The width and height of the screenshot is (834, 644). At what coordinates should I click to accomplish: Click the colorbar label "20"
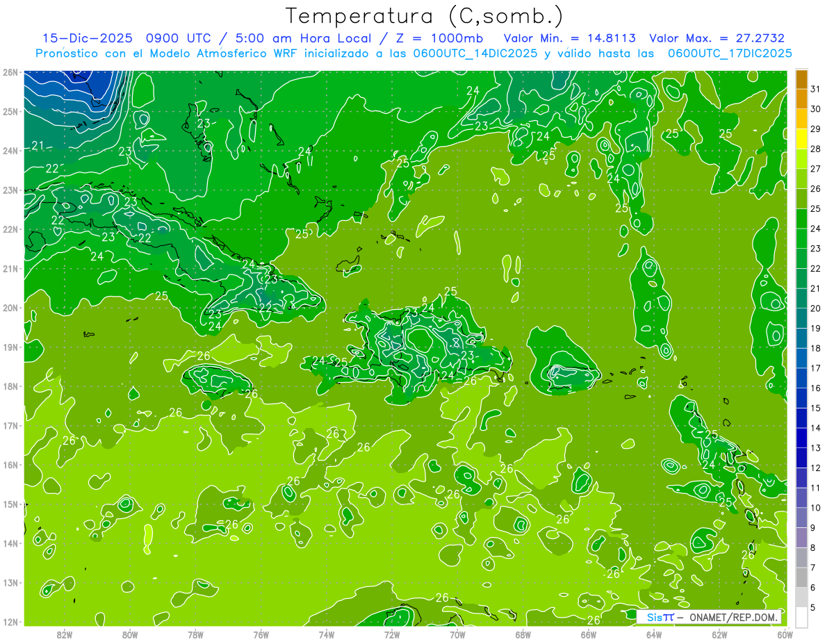815,308
